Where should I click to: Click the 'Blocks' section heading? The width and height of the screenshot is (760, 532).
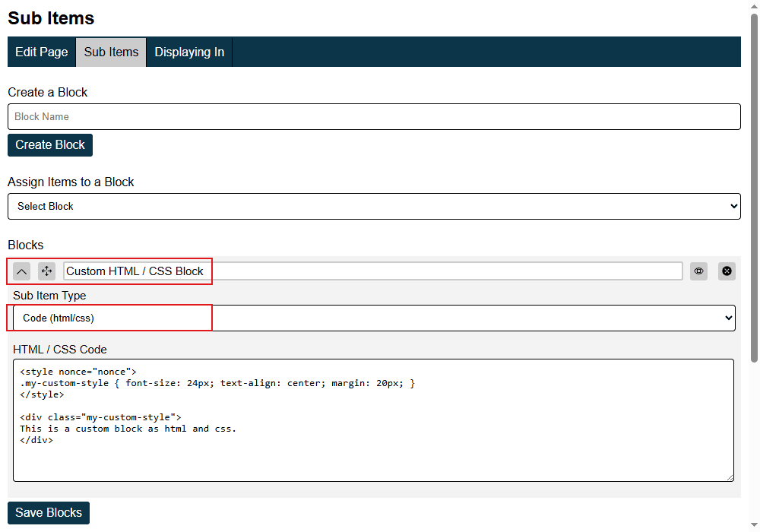coord(26,245)
